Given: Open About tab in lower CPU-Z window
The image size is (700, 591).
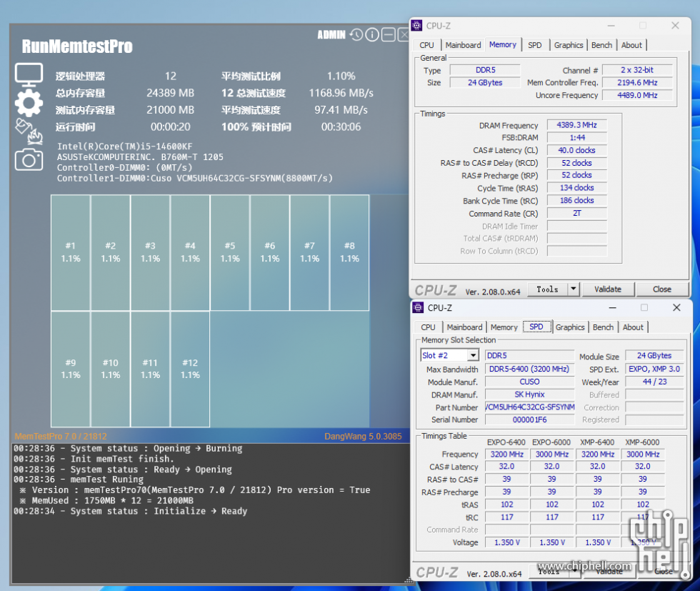Looking at the screenshot, I should point(633,327).
